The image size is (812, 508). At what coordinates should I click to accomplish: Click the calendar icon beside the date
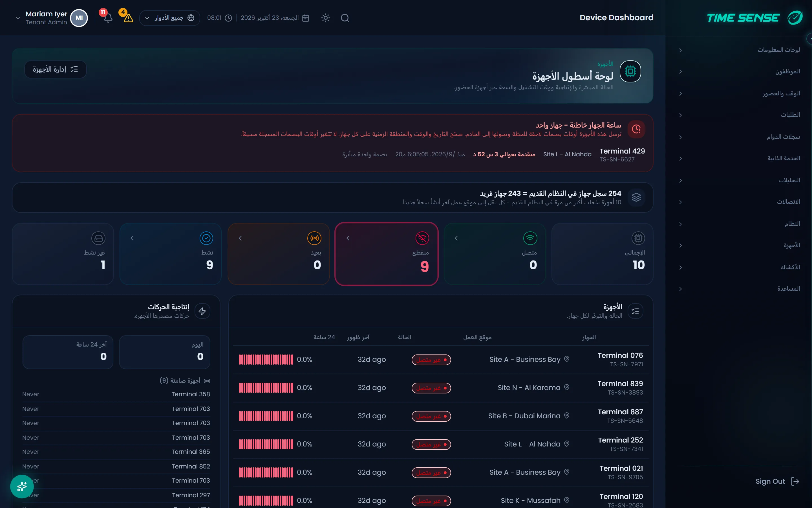(x=305, y=18)
